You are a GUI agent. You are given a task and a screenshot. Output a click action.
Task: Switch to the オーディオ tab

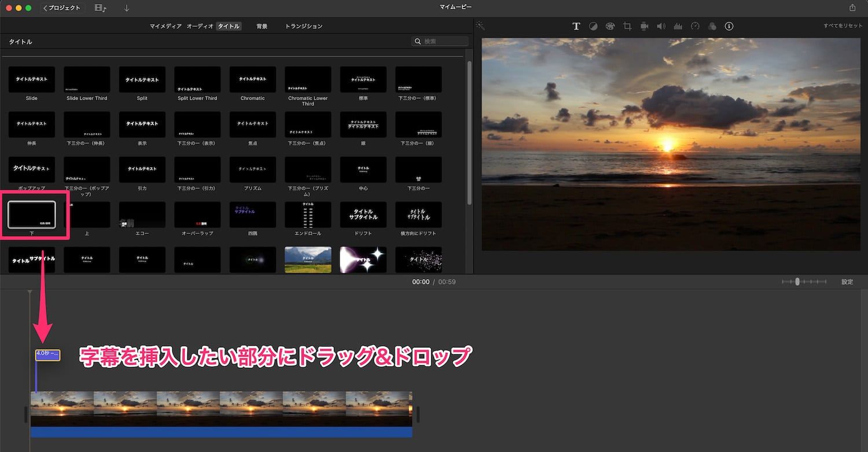(200, 26)
